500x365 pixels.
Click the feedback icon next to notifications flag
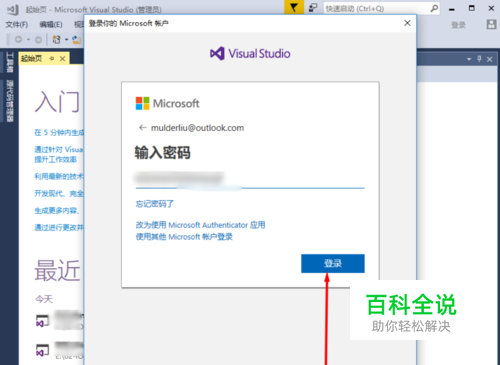313,8
